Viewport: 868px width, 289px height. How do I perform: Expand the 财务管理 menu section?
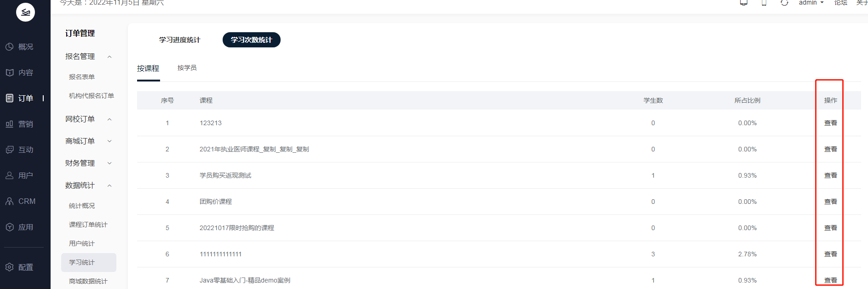pos(109,163)
